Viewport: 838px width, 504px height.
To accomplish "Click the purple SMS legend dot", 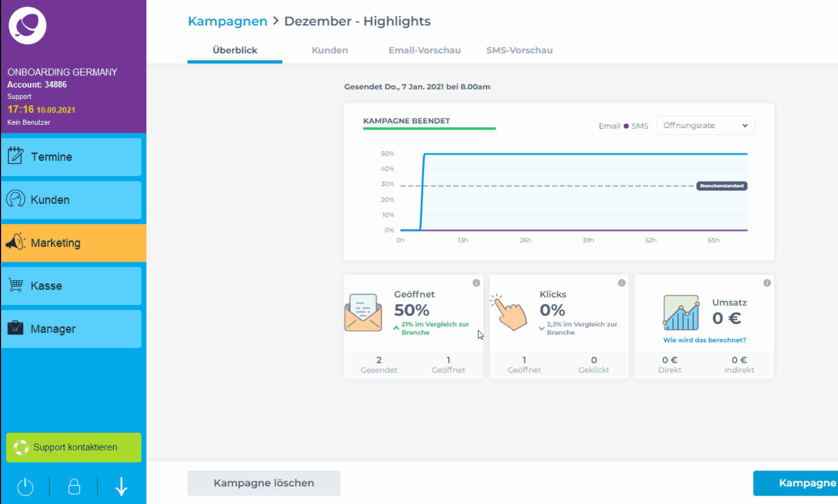I will click(x=626, y=126).
